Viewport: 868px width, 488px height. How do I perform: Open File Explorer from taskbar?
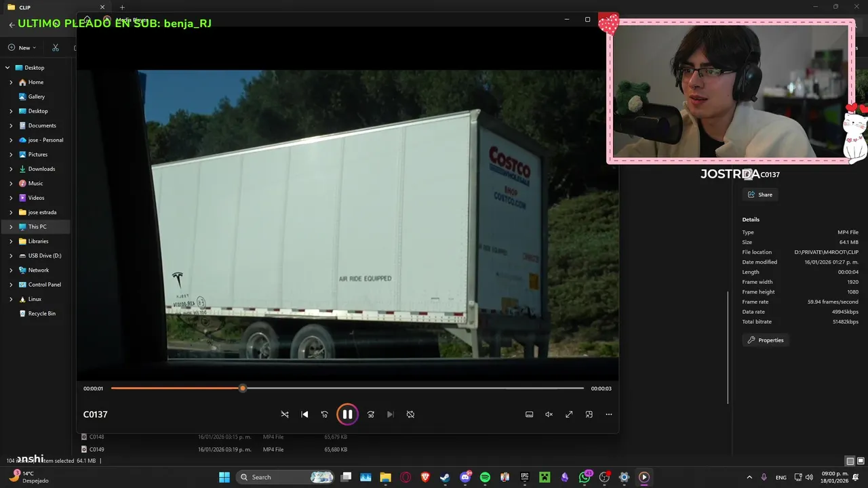tap(385, 477)
